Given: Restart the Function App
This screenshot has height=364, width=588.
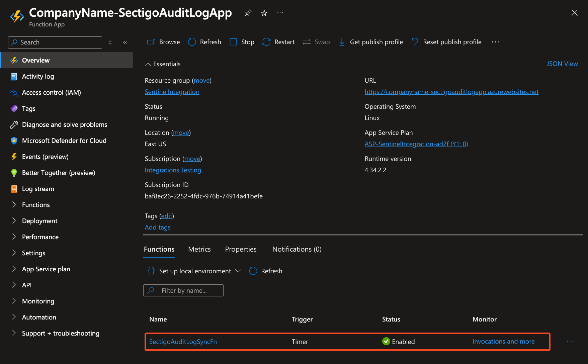Looking at the screenshot, I should coord(278,42).
